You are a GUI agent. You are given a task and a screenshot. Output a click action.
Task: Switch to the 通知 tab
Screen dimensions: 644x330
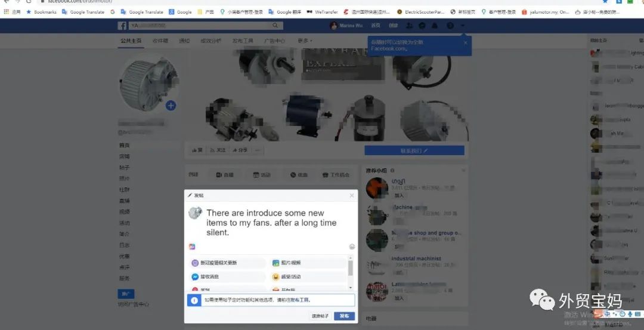point(184,41)
